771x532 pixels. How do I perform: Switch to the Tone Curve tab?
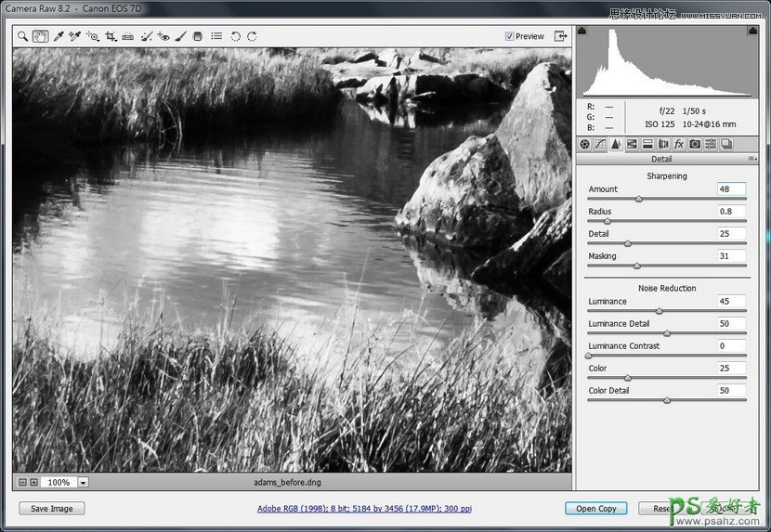tap(600, 144)
